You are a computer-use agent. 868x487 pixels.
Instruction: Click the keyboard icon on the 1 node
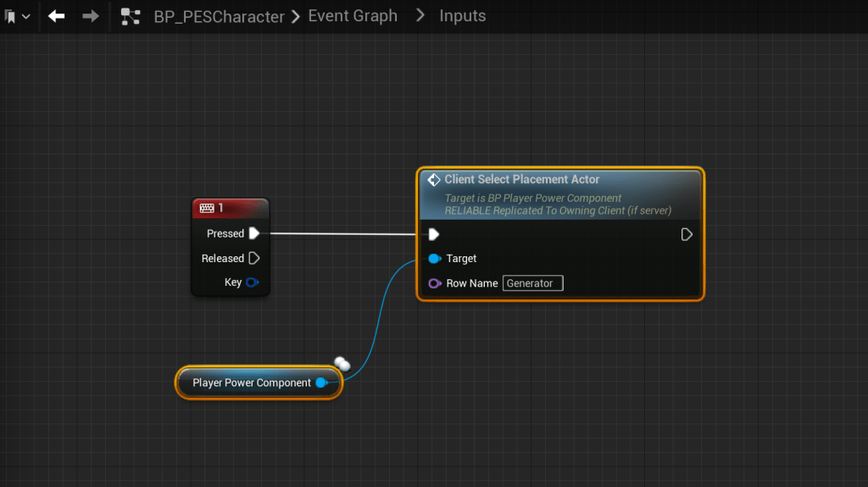pos(206,208)
